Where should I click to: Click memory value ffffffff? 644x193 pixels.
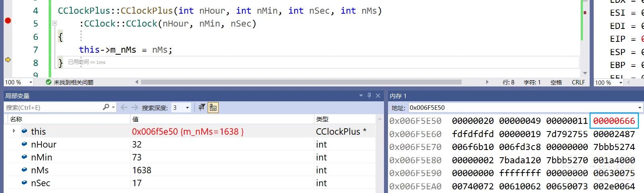[x=520, y=173]
